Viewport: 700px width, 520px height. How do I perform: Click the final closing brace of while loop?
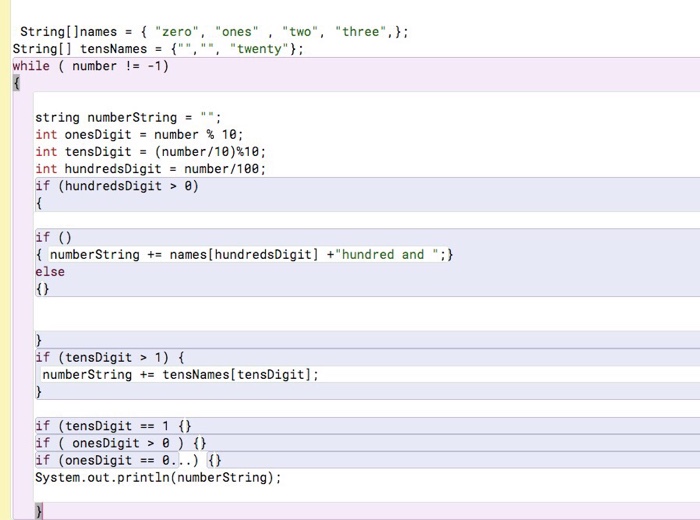(39, 512)
